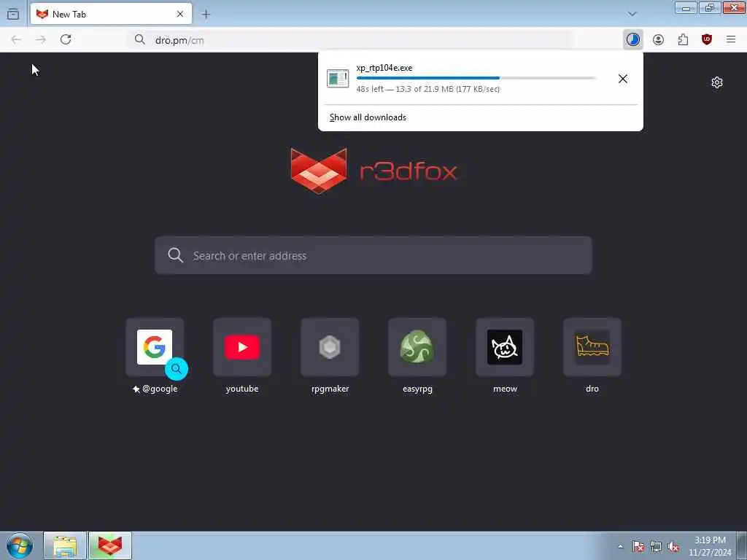The image size is (747, 560).
Task: Click the search magnifier in address bar
Action: [x=139, y=39]
